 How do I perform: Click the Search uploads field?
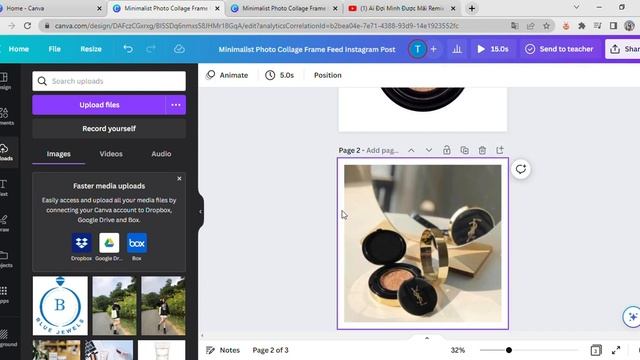[109, 81]
